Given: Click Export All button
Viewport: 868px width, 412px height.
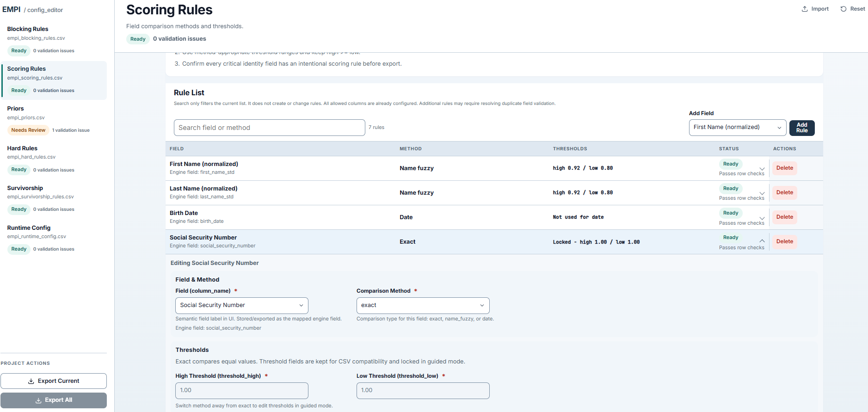Looking at the screenshot, I should [x=54, y=400].
